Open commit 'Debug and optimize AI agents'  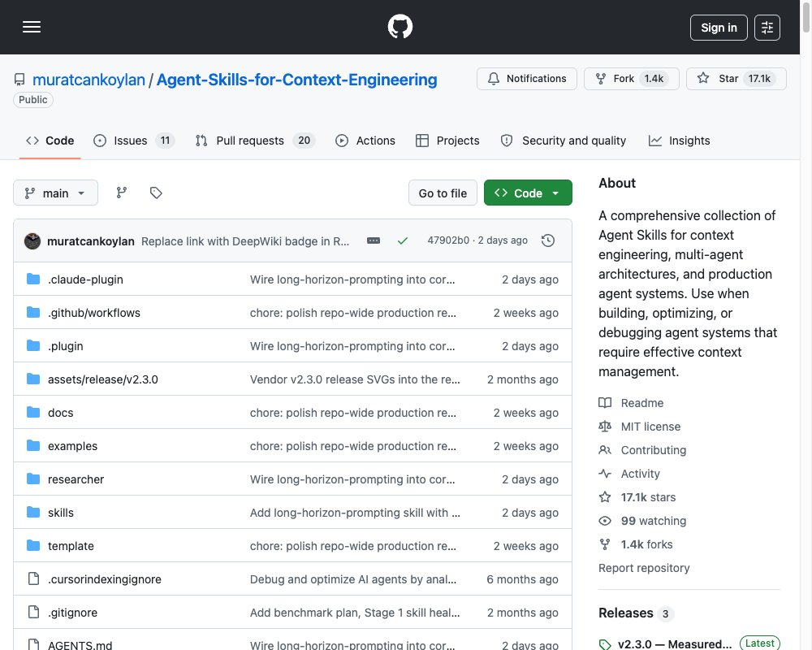tap(353, 579)
